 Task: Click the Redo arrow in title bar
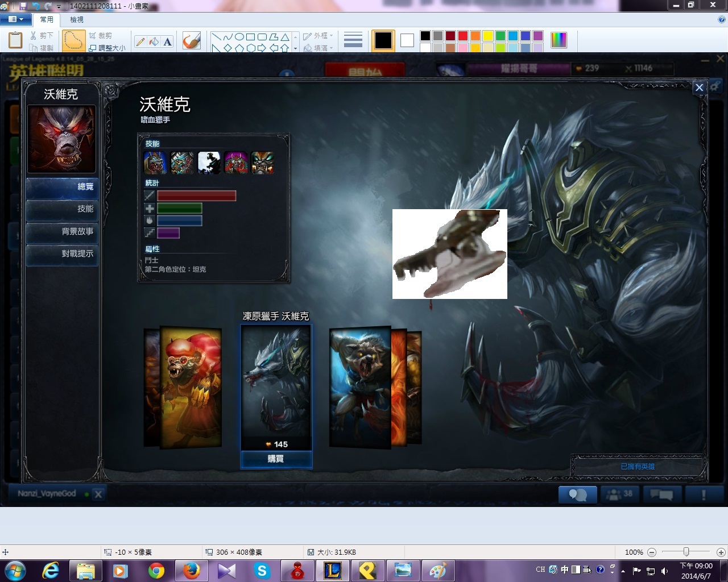(x=48, y=6)
